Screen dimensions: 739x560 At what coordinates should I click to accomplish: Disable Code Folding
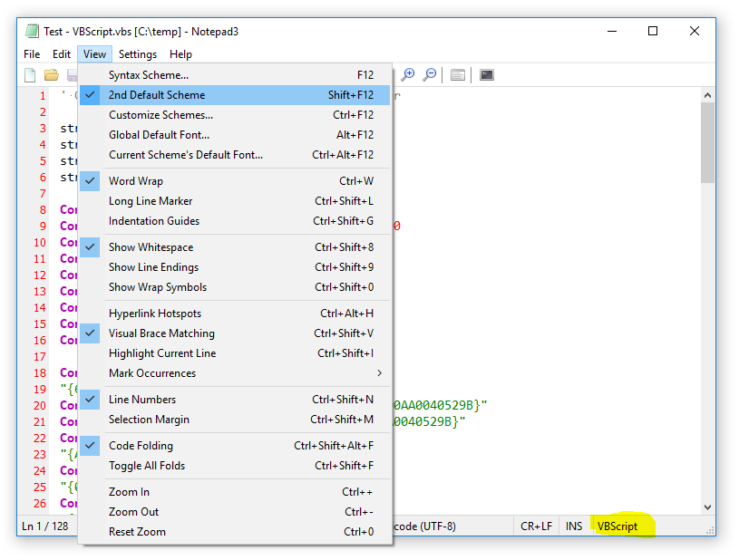point(235,446)
